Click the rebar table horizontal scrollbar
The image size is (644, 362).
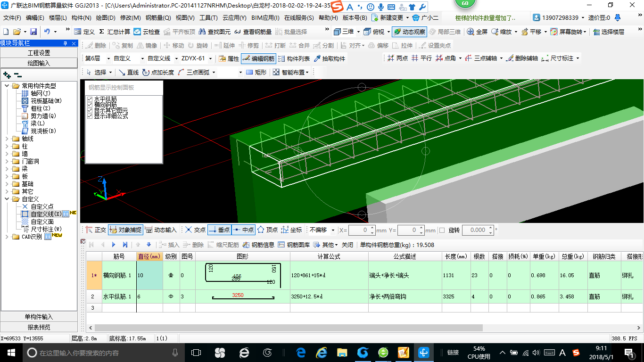[288, 328]
